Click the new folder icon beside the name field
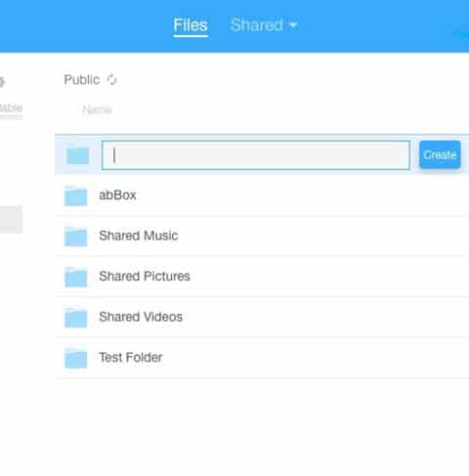469x476 pixels. pos(78,155)
